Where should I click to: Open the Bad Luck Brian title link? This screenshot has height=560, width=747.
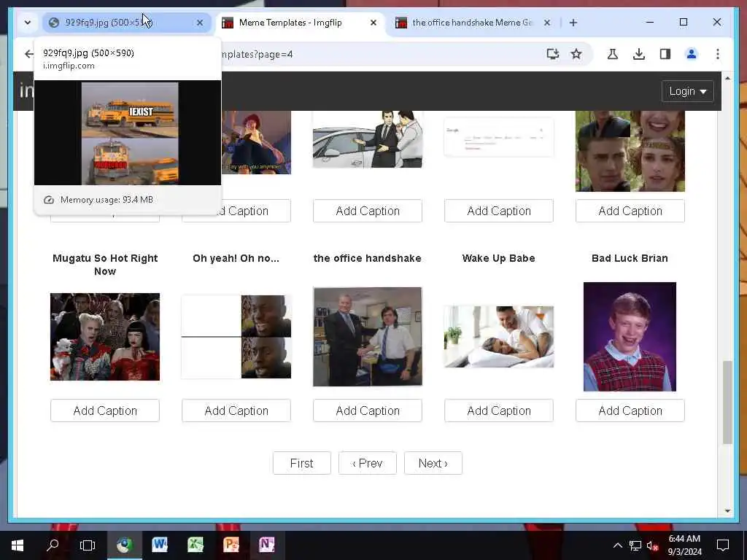[x=630, y=258]
